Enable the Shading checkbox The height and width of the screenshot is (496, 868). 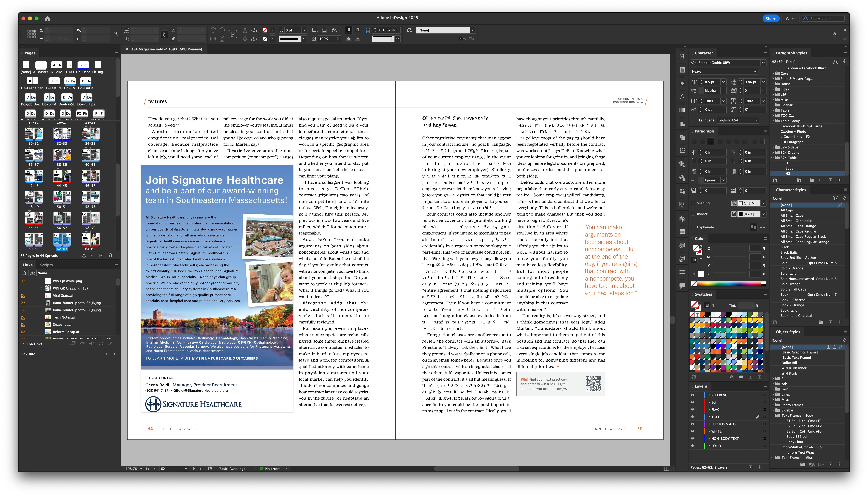click(693, 203)
